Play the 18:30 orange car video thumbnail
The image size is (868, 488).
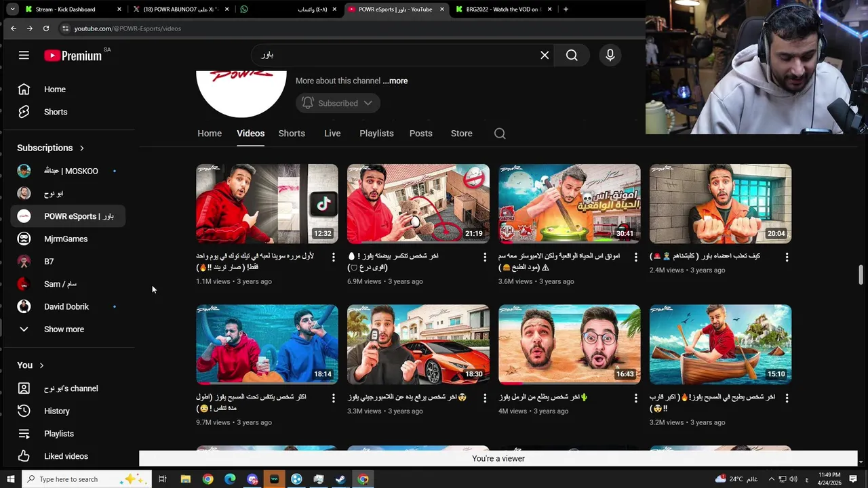pyautogui.click(x=418, y=344)
